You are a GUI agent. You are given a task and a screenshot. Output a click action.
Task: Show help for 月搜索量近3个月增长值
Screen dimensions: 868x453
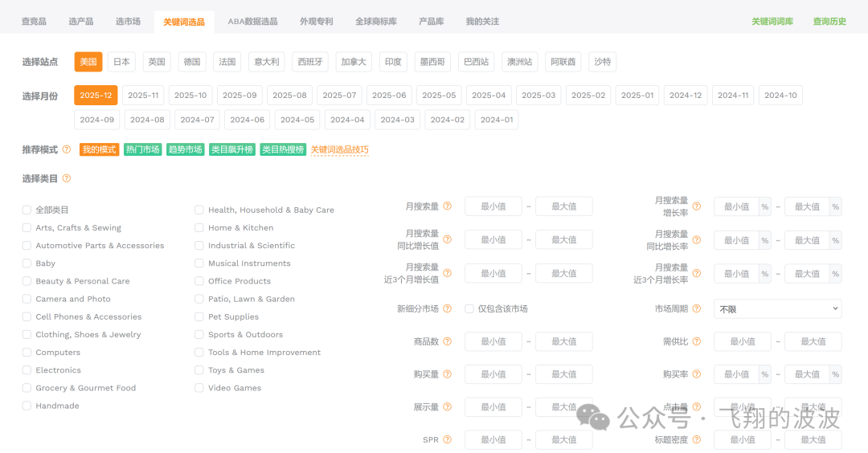click(448, 273)
